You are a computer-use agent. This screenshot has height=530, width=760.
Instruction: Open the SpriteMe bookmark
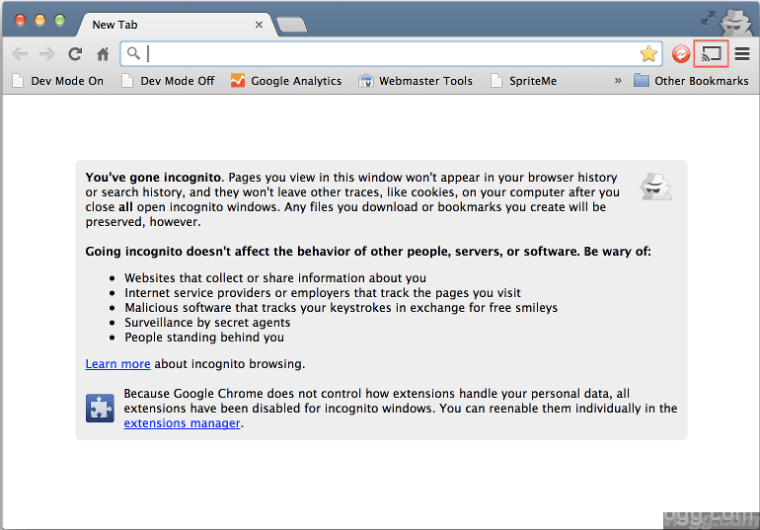point(523,80)
